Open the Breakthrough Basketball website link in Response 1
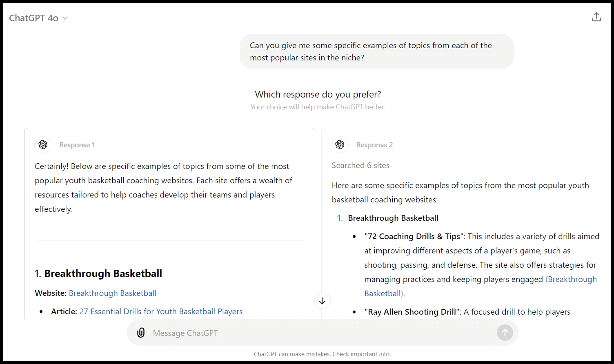Screen dimensions: 614x364 coord(113,293)
